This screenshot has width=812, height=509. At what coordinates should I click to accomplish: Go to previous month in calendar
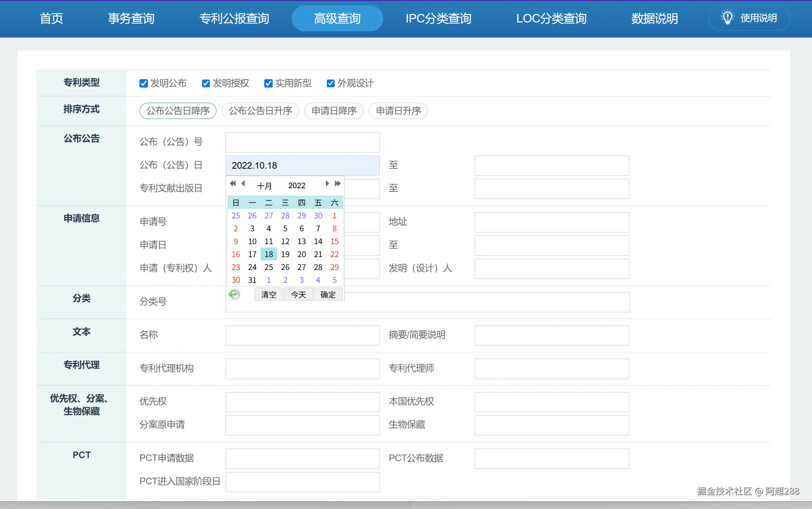tap(243, 183)
